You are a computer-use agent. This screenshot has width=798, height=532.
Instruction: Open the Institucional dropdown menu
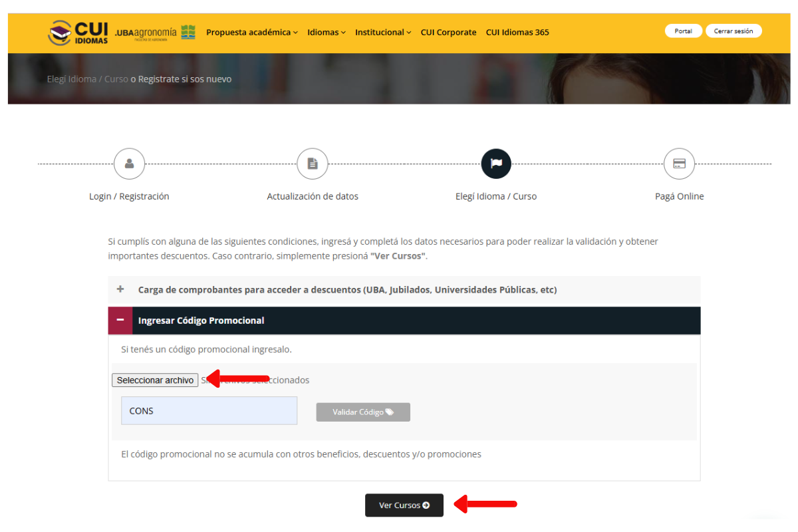pos(382,32)
